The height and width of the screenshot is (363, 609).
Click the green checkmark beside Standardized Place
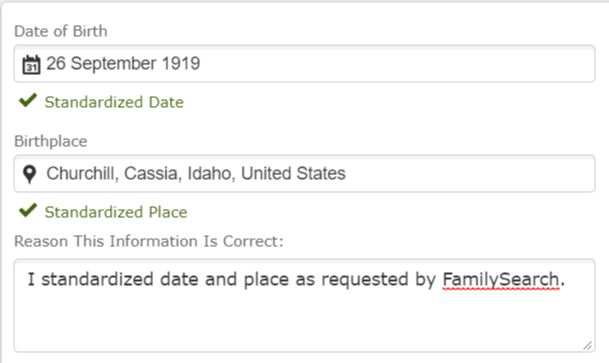click(28, 210)
